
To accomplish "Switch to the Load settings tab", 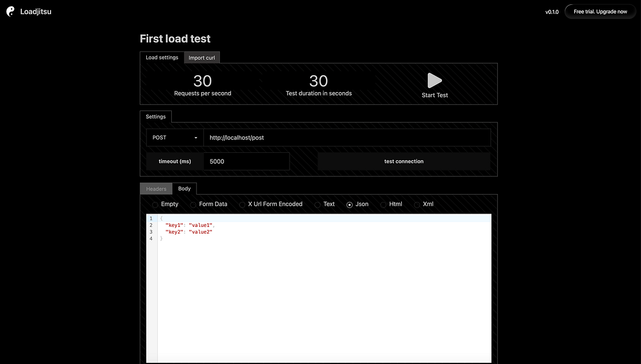I will pyautogui.click(x=162, y=58).
